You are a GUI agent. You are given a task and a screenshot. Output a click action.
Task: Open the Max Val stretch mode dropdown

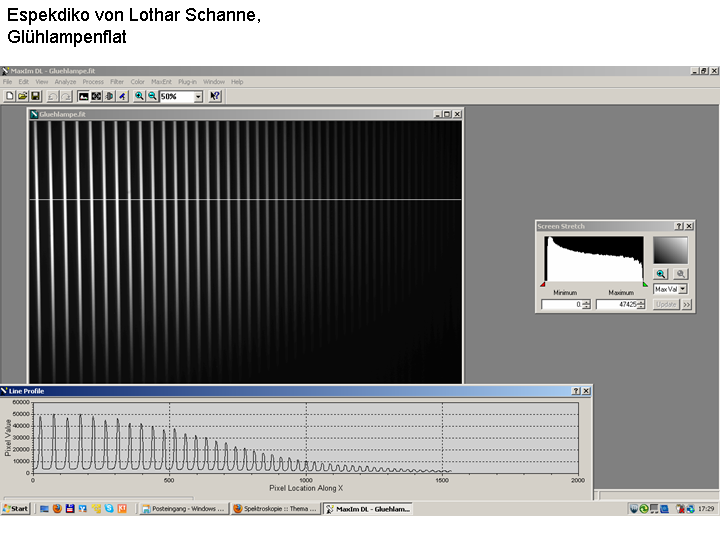coord(682,289)
